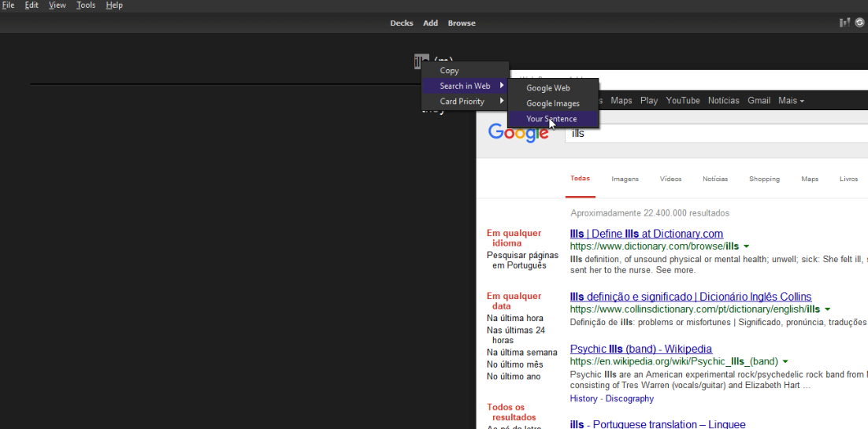Click Gmail in the Google top bar
This screenshot has width=868, height=429.
tap(759, 100)
